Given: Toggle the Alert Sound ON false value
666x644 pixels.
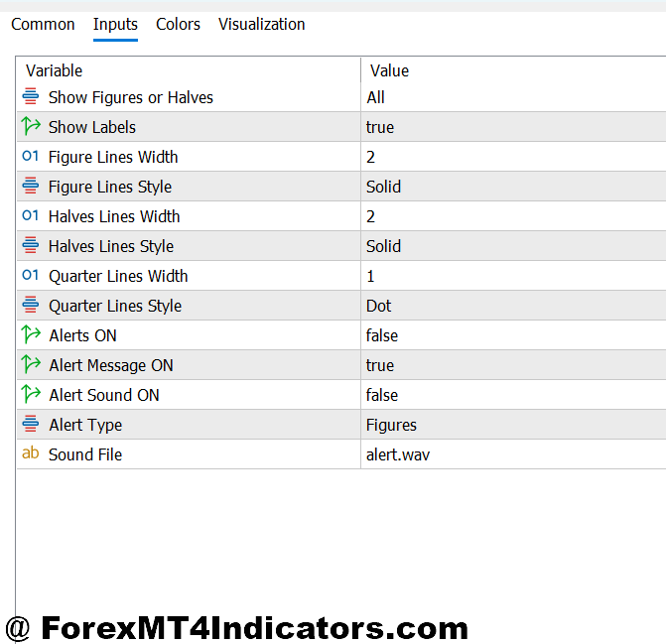Looking at the screenshot, I should pyautogui.click(x=382, y=395).
